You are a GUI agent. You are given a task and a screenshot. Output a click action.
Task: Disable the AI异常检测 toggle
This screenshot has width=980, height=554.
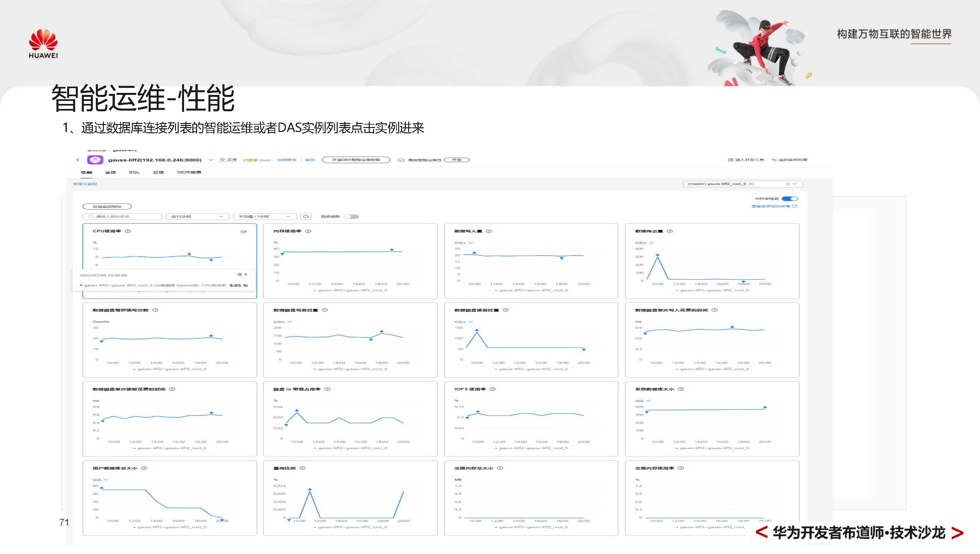click(x=790, y=198)
